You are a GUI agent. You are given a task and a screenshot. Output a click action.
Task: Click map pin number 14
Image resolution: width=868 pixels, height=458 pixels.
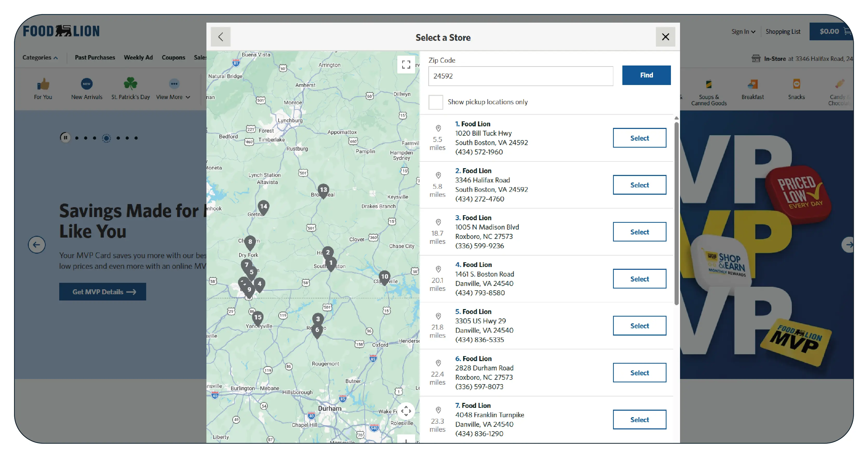pyautogui.click(x=263, y=207)
